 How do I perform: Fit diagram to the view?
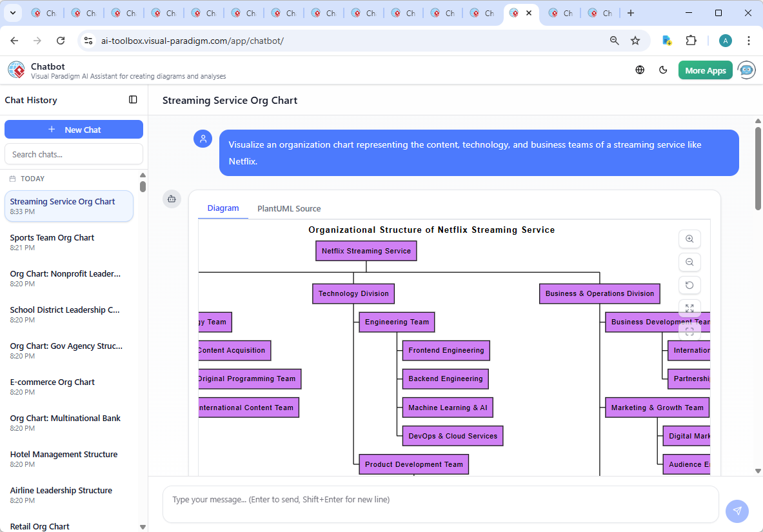click(x=689, y=308)
